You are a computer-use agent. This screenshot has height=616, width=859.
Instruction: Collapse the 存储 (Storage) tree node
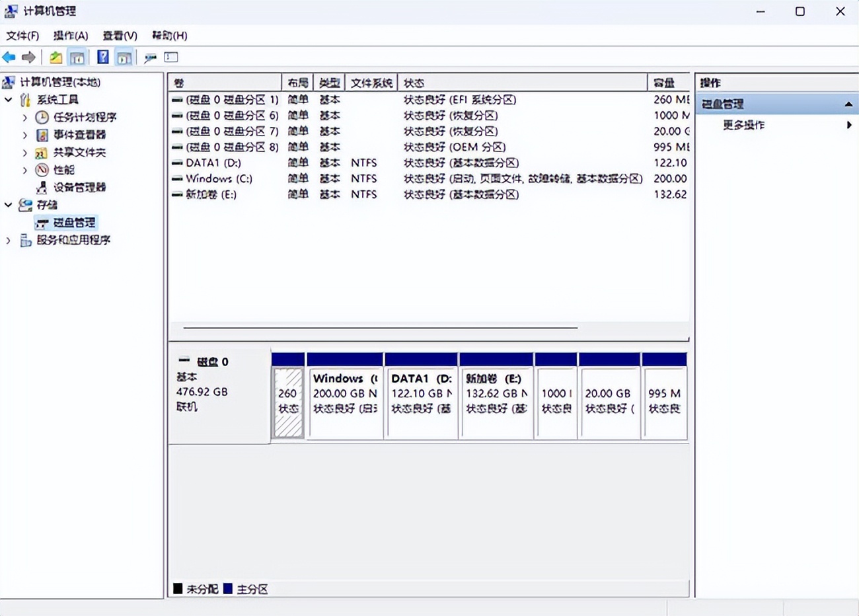click(9, 205)
